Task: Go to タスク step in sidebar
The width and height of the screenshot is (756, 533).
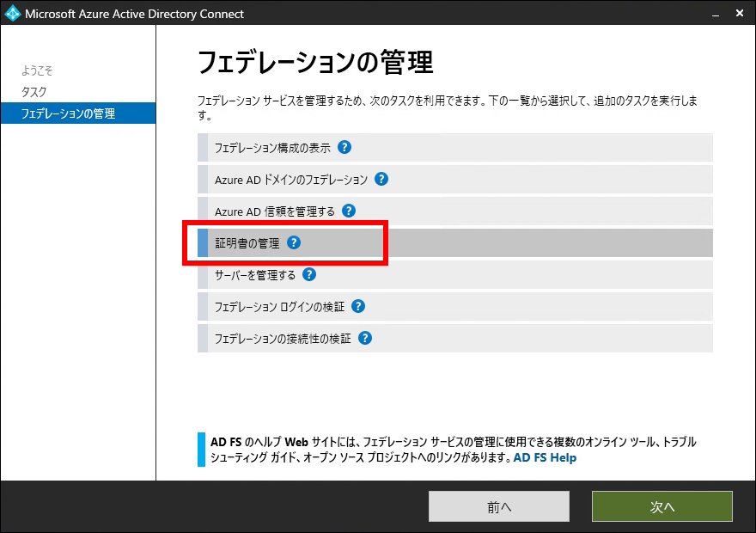Action: click(x=34, y=92)
